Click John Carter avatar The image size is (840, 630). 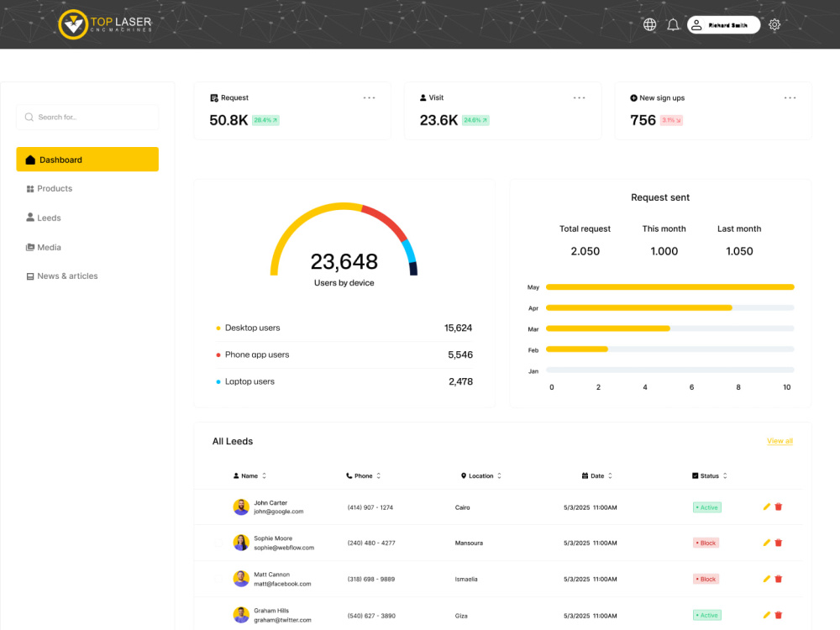pyautogui.click(x=241, y=507)
